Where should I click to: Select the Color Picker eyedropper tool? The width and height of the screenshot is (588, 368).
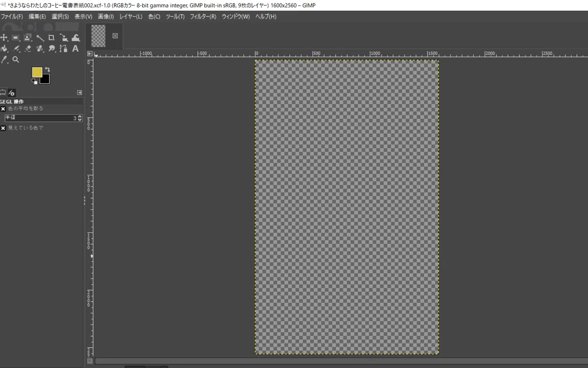point(4,59)
